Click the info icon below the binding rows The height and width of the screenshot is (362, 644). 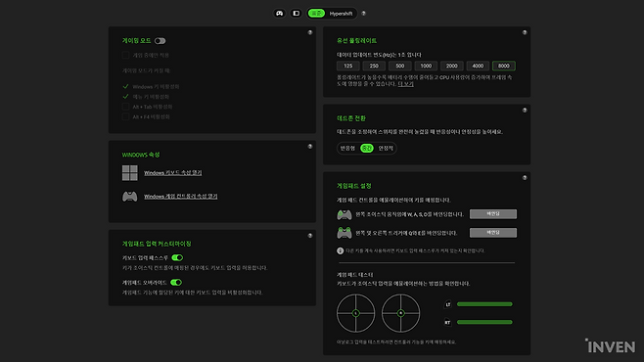[340, 250]
